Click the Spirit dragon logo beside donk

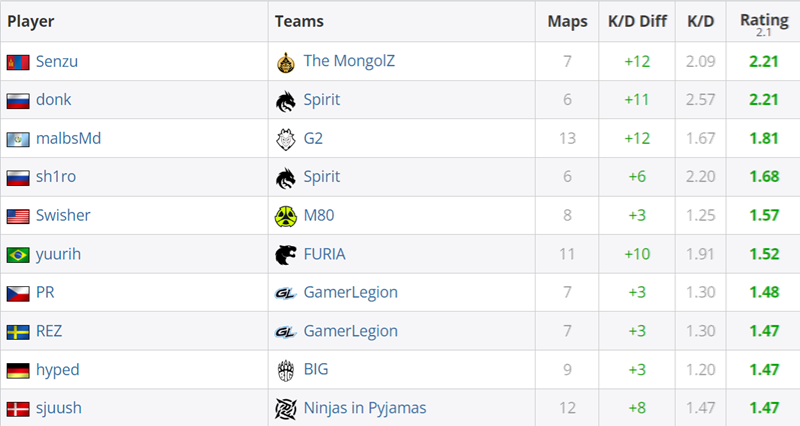[x=286, y=101]
